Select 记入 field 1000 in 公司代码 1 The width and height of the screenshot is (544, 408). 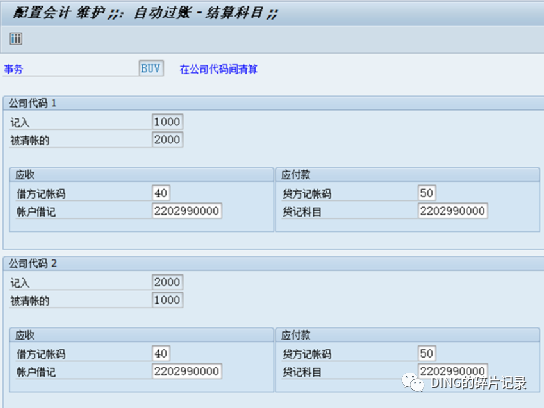[167, 122]
